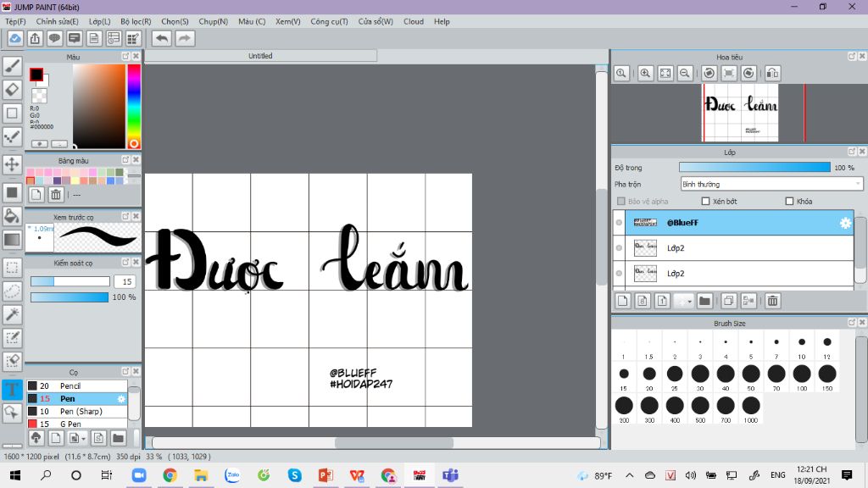This screenshot has width=868, height=488.
Task: Adjust the brush size slider in Kiểm soát cọ
Action: point(70,281)
